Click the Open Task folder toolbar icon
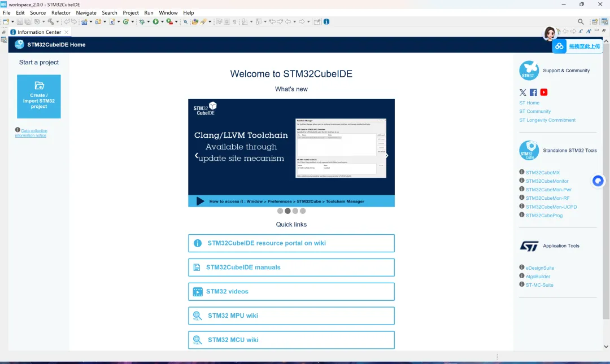The height and width of the screenshot is (364, 610). click(x=195, y=22)
